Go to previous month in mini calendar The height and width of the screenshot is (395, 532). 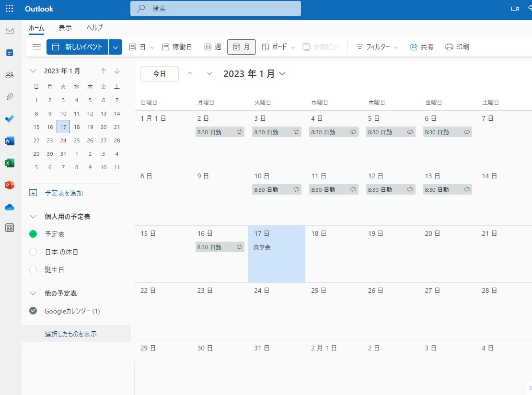click(x=104, y=71)
